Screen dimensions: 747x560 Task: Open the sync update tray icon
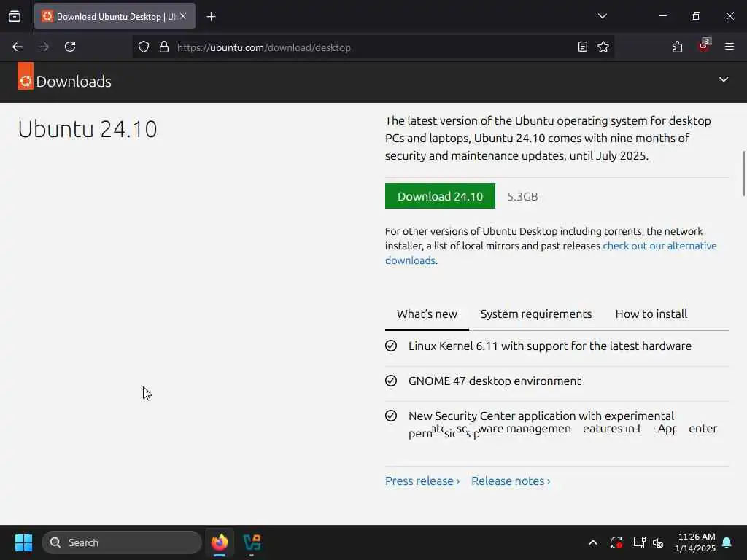(616, 542)
